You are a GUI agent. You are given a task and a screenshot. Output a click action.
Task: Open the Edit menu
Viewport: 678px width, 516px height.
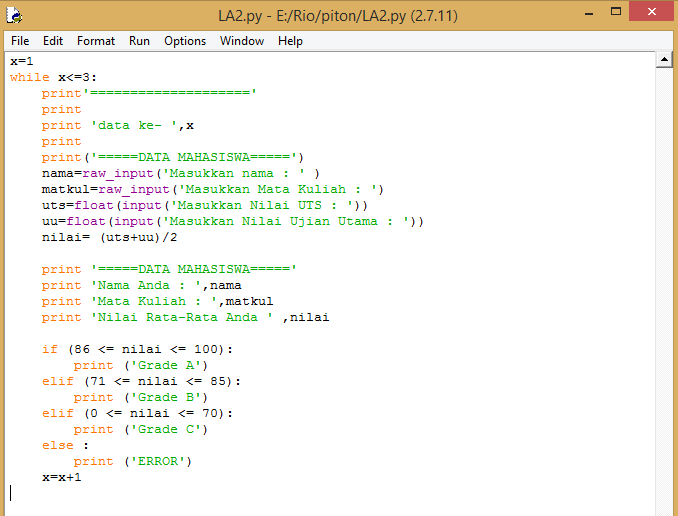pyautogui.click(x=53, y=41)
